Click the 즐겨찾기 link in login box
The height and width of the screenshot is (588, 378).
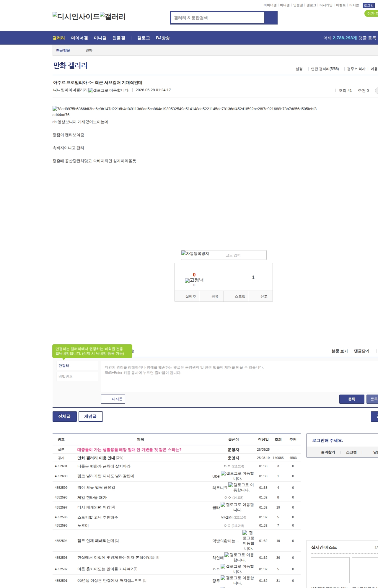pos(328,452)
